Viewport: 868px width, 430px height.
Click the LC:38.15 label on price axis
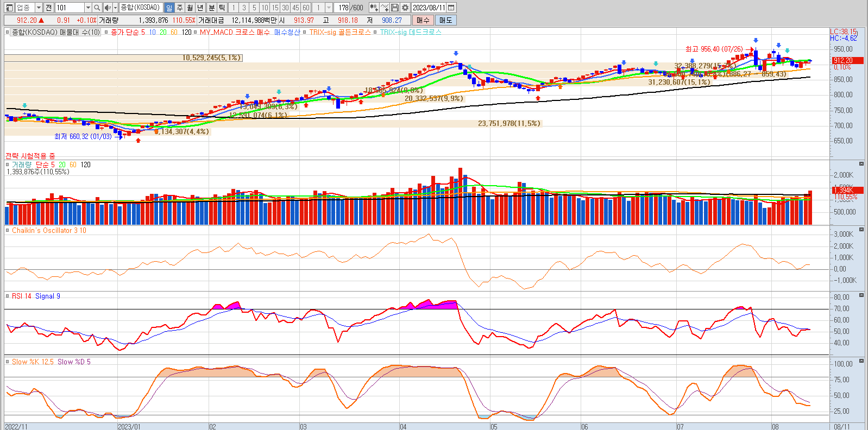click(844, 31)
